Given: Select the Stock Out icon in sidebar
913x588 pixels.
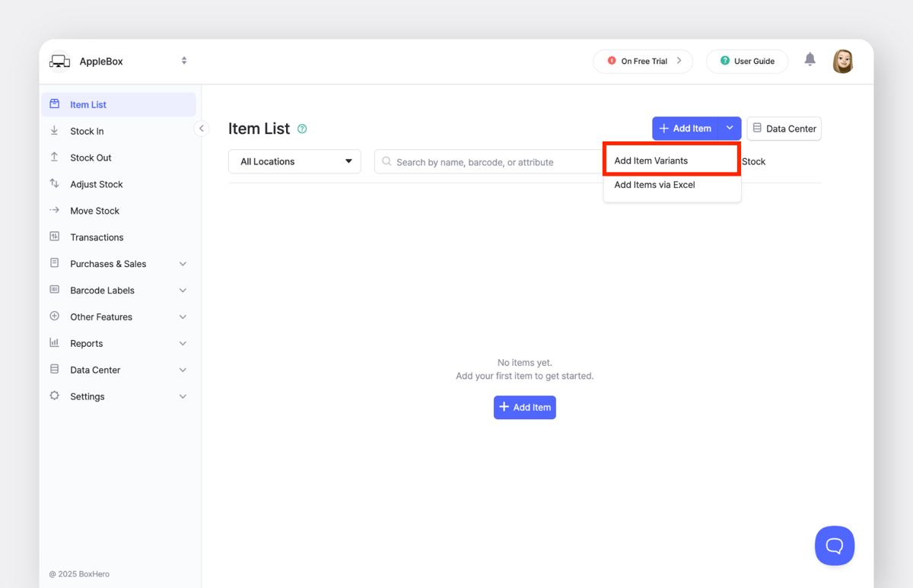Looking at the screenshot, I should point(54,157).
